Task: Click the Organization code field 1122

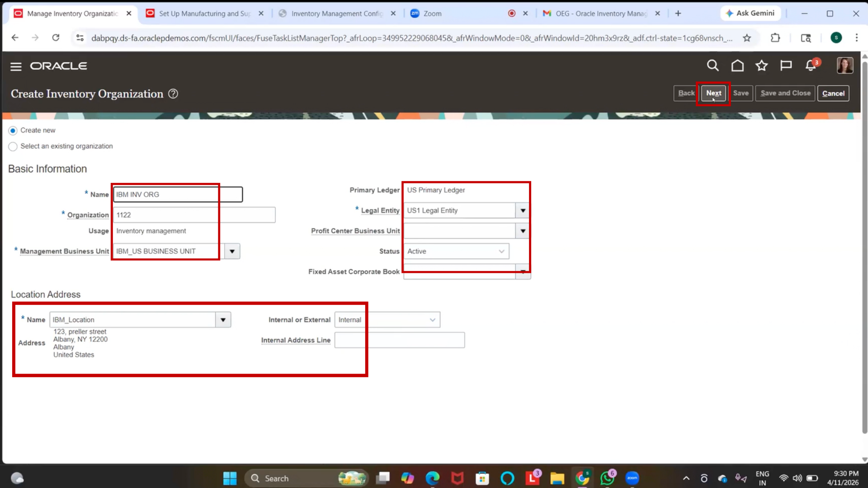Action: pos(194,215)
